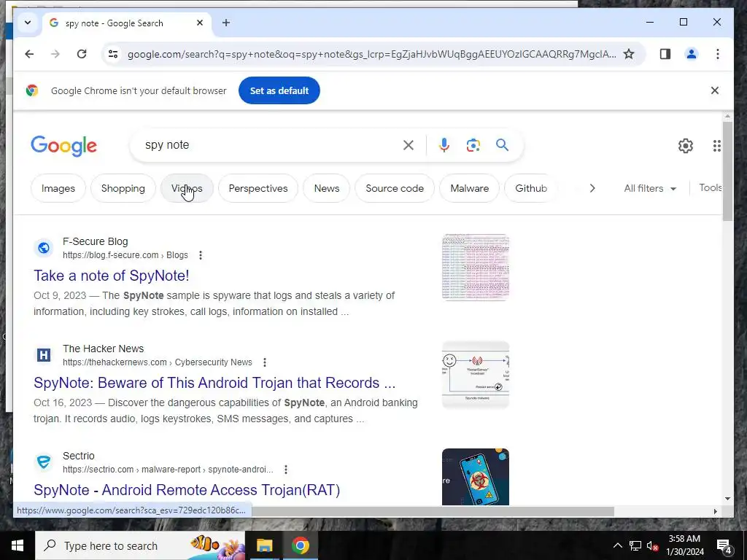The image size is (747, 560).
Task: Open the network status tray icon
Action: pos(635,545)
